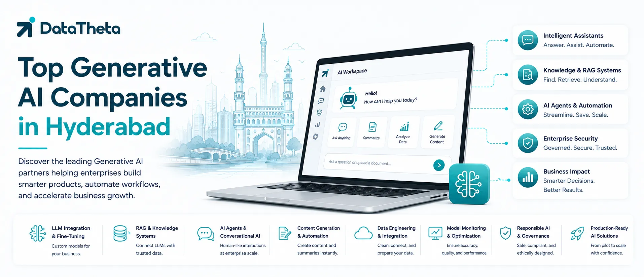
Task: Click the 'Streamline. Save. Scale.' tagline
Action: (x=575, y=115)
